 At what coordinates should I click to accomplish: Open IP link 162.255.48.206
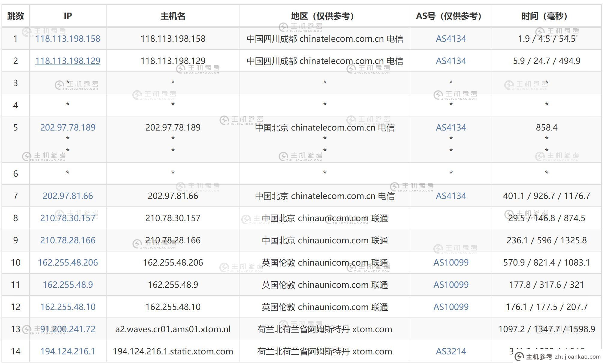[x=68, y=263]
